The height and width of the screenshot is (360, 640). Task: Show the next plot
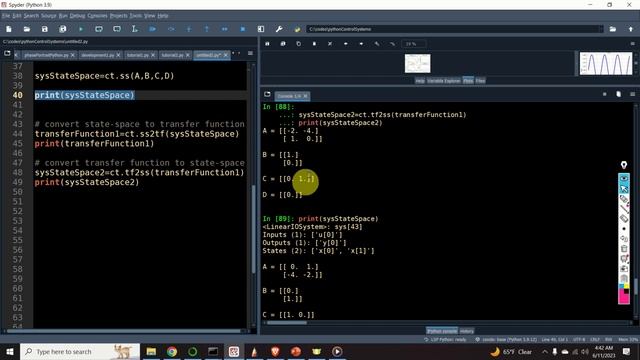point(361,44)
